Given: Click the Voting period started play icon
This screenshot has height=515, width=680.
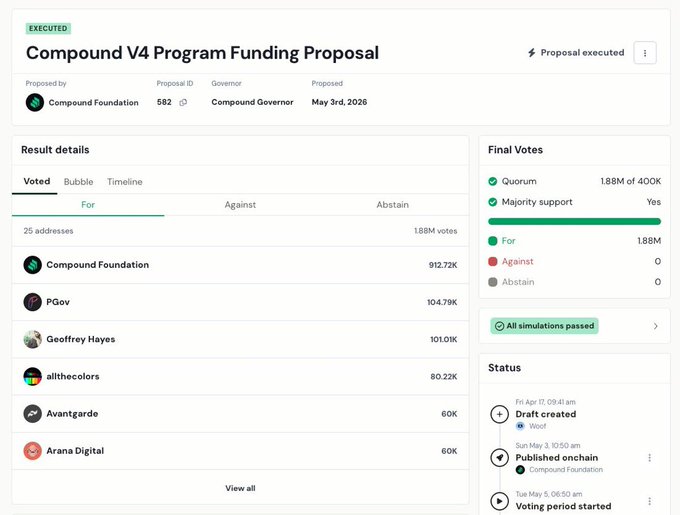Looking at the screenshot, I should click(x=500, y=502).
